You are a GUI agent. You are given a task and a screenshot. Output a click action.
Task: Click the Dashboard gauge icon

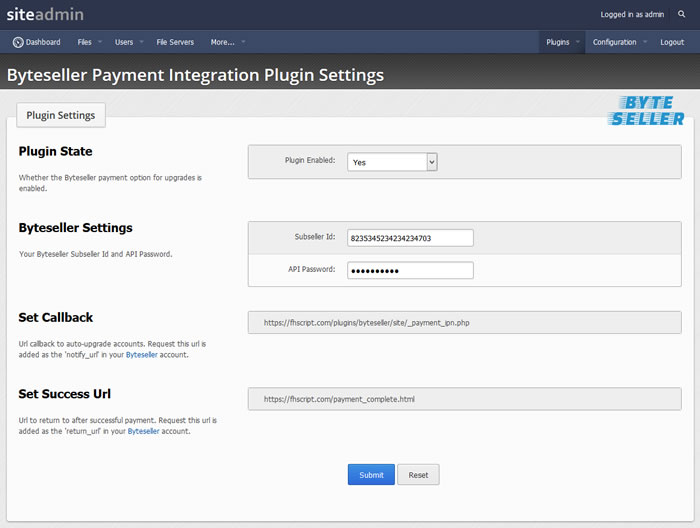pyautogui.click(x=18, y=42)
